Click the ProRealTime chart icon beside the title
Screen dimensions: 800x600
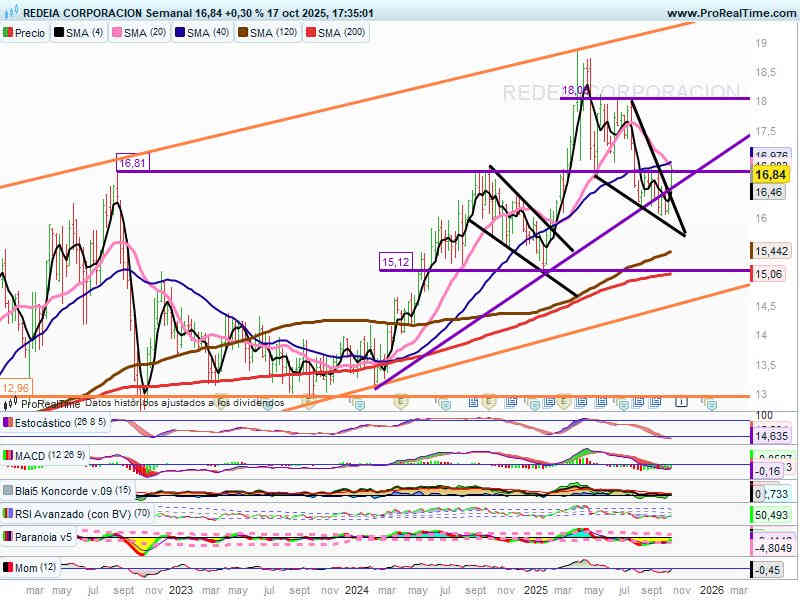tap(10, 13)
